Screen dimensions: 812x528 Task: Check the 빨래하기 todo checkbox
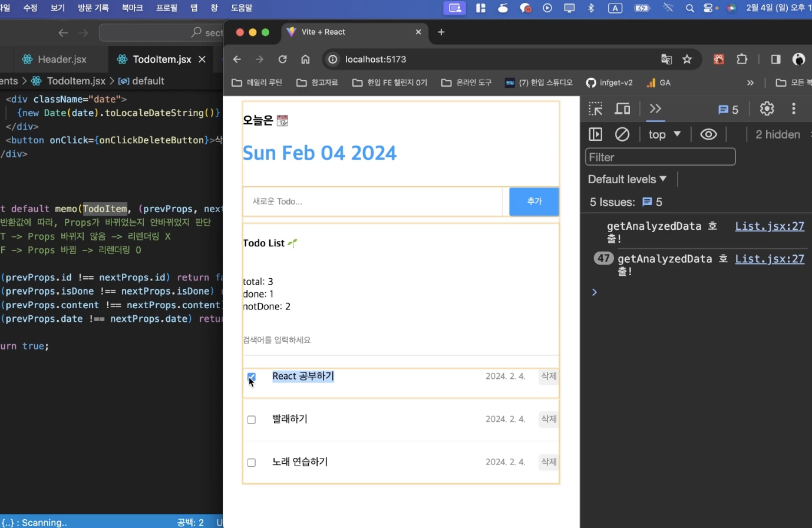252,420
